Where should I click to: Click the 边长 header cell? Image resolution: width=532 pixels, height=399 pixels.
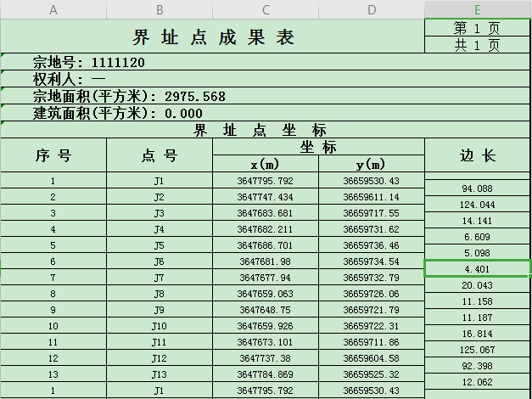(x=477, y=155)
